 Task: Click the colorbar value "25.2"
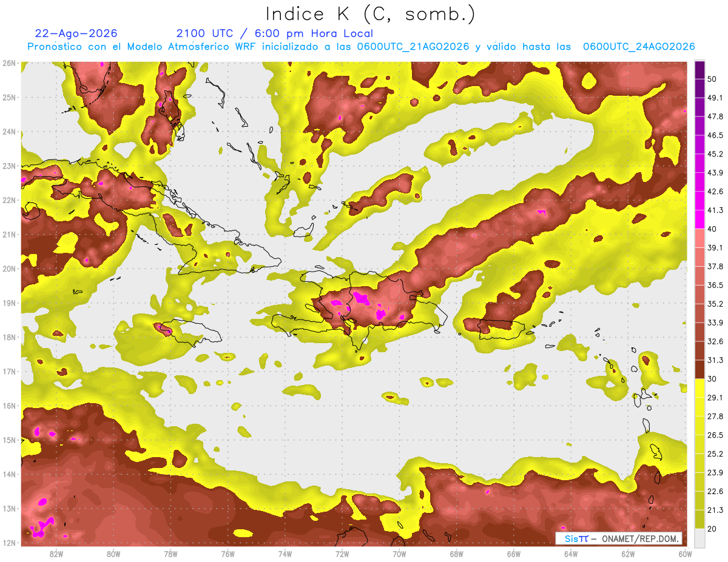click(715, 453)
